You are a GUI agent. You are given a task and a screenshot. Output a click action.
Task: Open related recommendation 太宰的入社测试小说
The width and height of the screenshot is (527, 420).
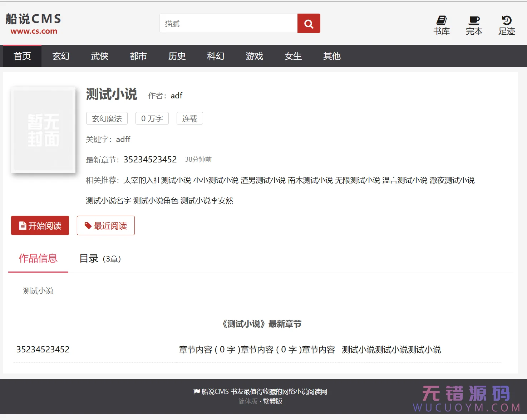[157, 180]
